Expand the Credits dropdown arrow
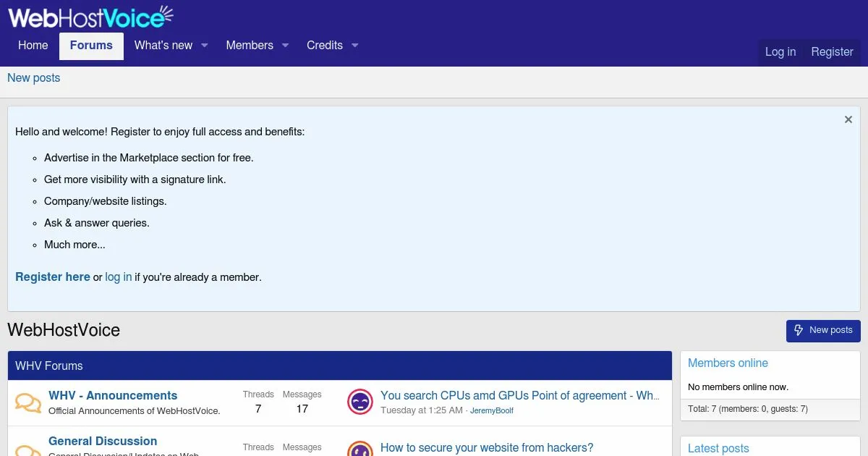The width and height of the screenshot is (868, 456). [354, 46]
